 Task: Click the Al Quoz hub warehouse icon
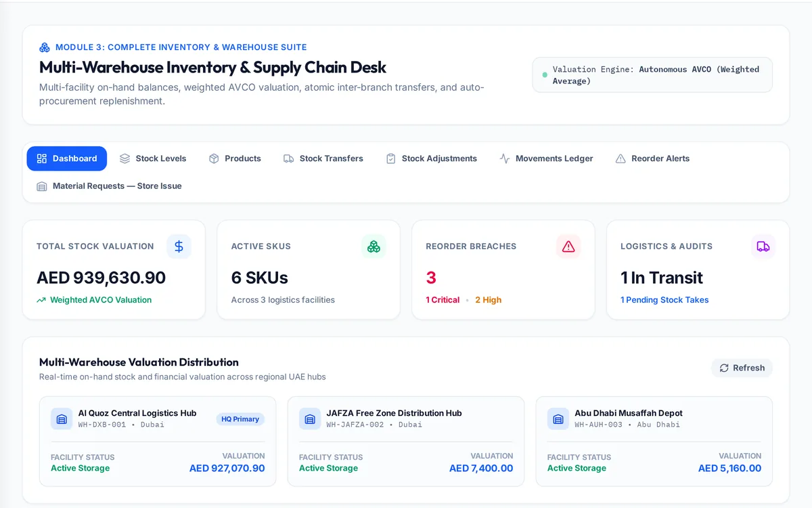tap(62, 419)
